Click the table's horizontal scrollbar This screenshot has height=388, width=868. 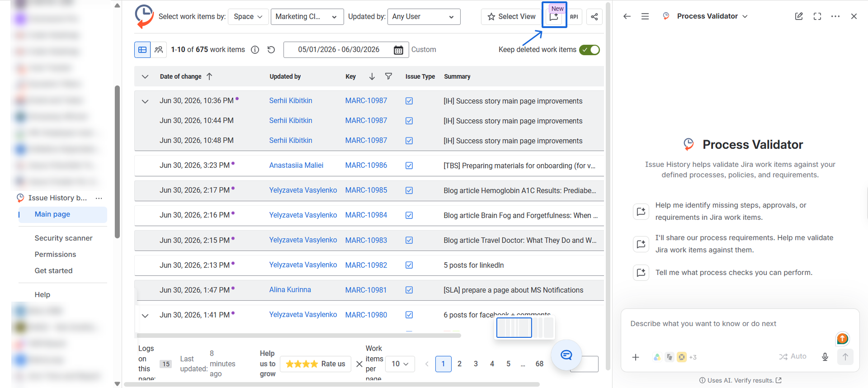tap(298, 336)
